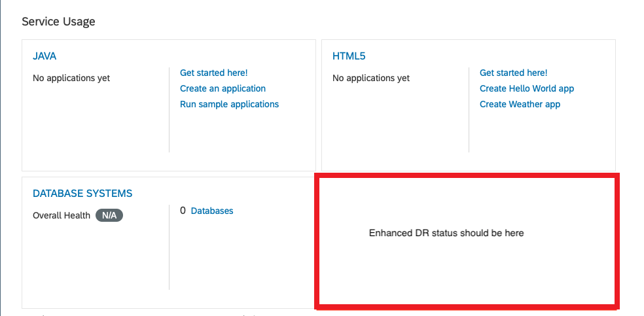Image resolution: width=644 pixels, height=316 pixels.
Task: Click Create an application link
Action: 223,88
